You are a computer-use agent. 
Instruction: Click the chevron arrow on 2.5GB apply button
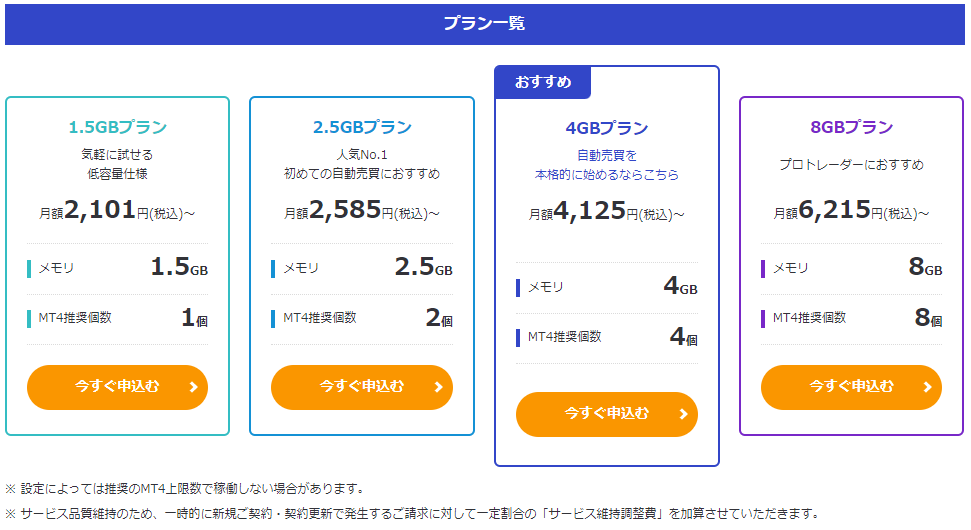point(438,387)
